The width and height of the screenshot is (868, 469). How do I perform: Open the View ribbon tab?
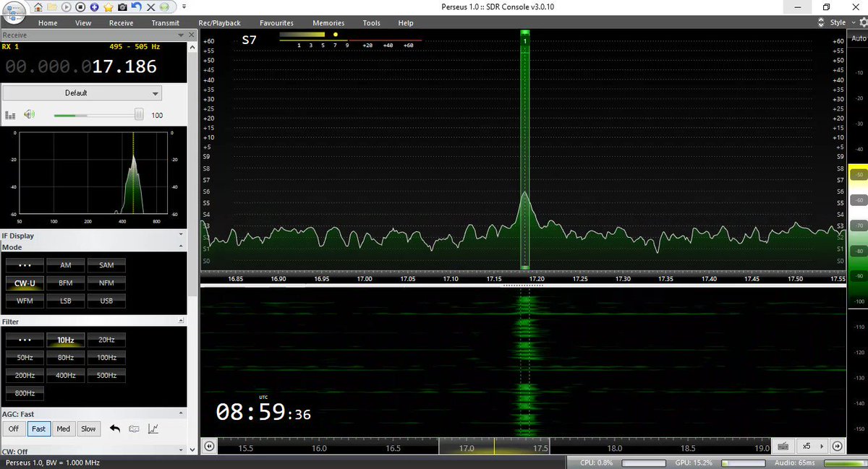point(83,23)
